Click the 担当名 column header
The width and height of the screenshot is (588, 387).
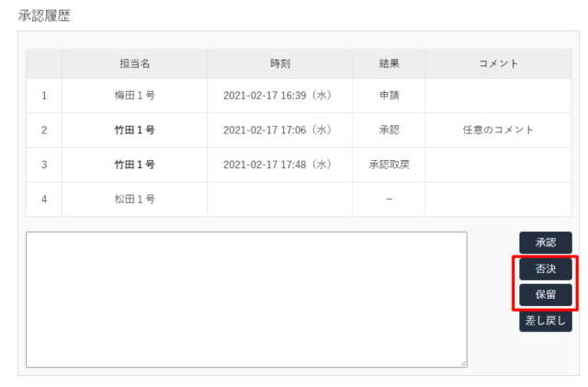pos(134,63)
